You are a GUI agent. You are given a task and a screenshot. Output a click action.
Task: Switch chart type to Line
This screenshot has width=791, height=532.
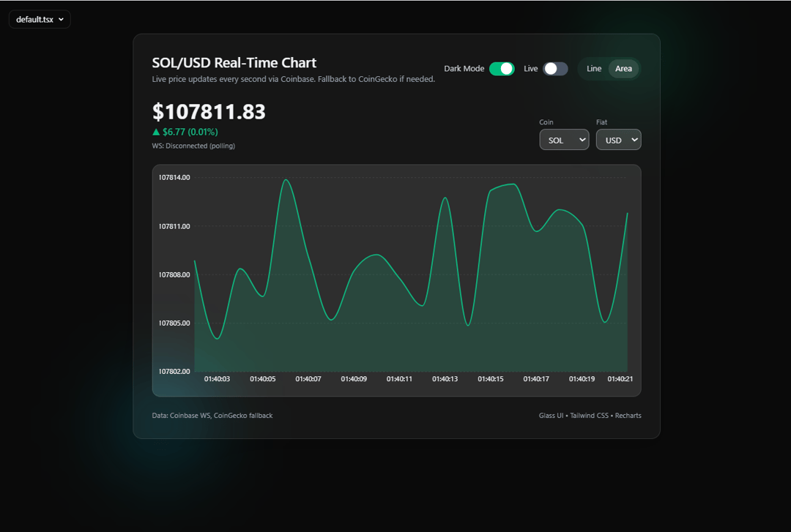point(594,69)
